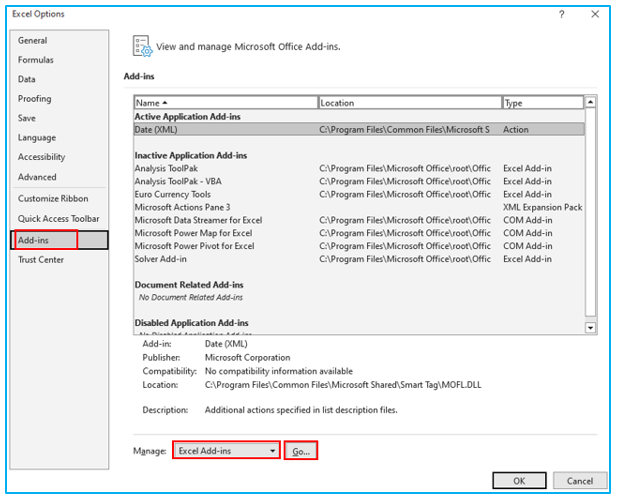Viewport: 617px width, 500px height.
Task: Select the Solver Add-in row
Action: coord(359,259)
